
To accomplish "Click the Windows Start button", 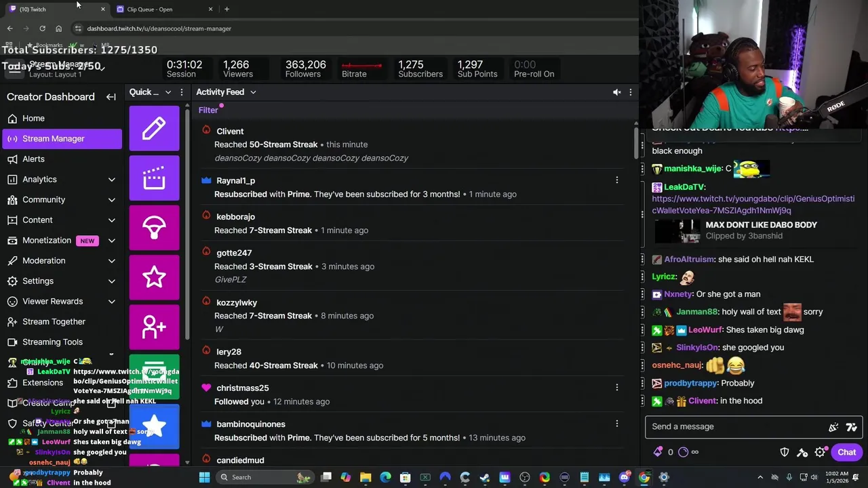I will pos(204,477).
